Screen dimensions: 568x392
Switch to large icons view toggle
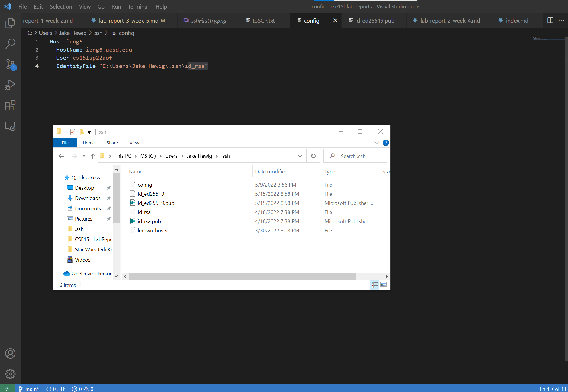click(384, 285)
